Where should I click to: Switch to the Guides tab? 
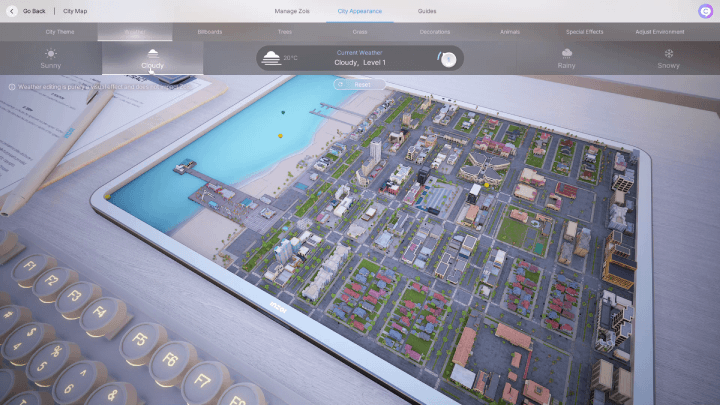click(427, 11)
